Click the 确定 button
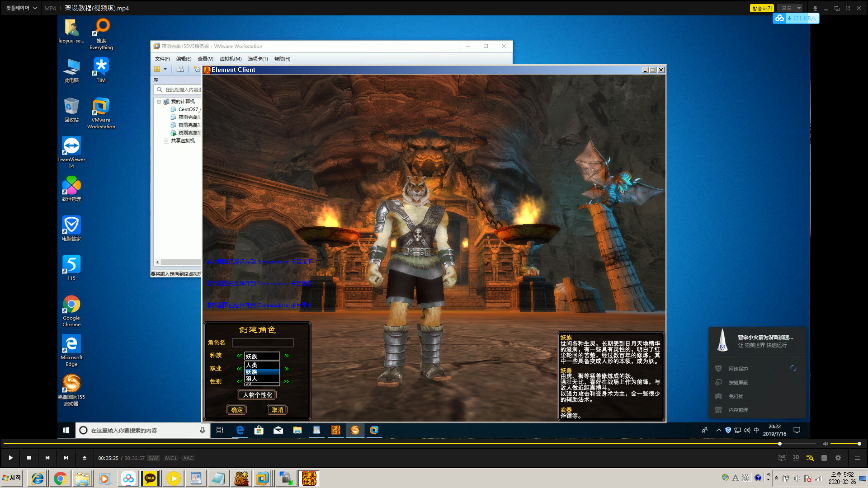This screenshot has height=488, width=868. [237, 410]
